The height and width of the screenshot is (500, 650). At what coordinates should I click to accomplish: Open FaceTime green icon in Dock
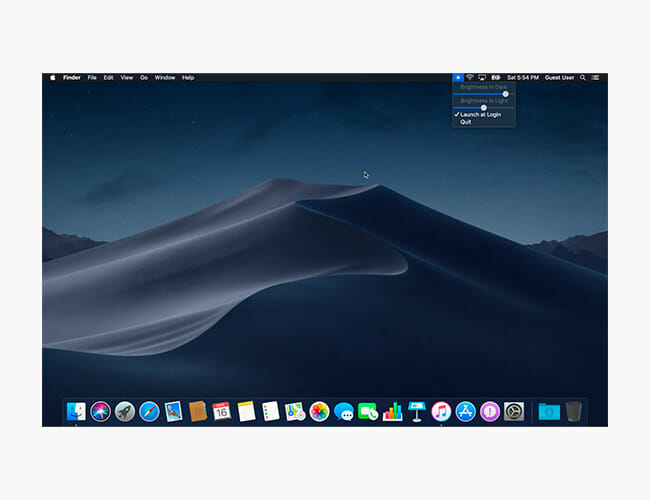368,411
